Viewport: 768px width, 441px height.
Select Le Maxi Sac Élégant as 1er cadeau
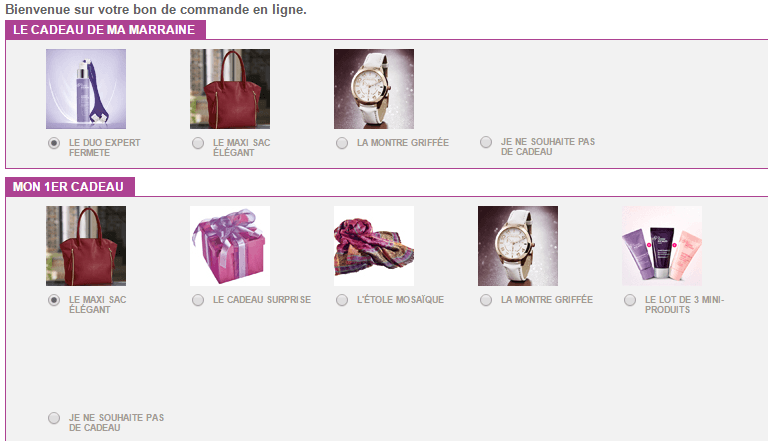[54, 300]
